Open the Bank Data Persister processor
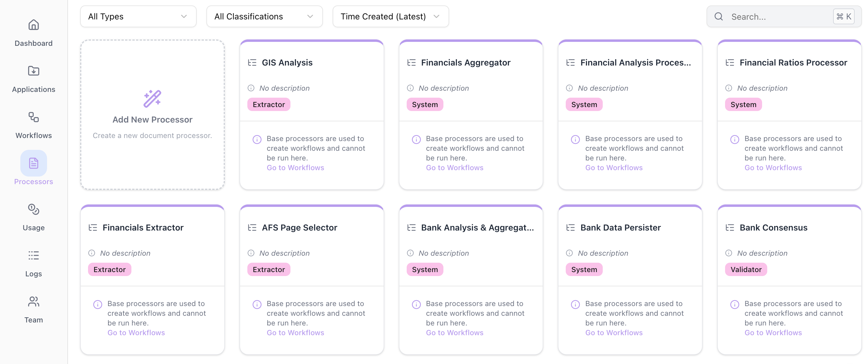The image size is (868, 364). coord(620,227)
